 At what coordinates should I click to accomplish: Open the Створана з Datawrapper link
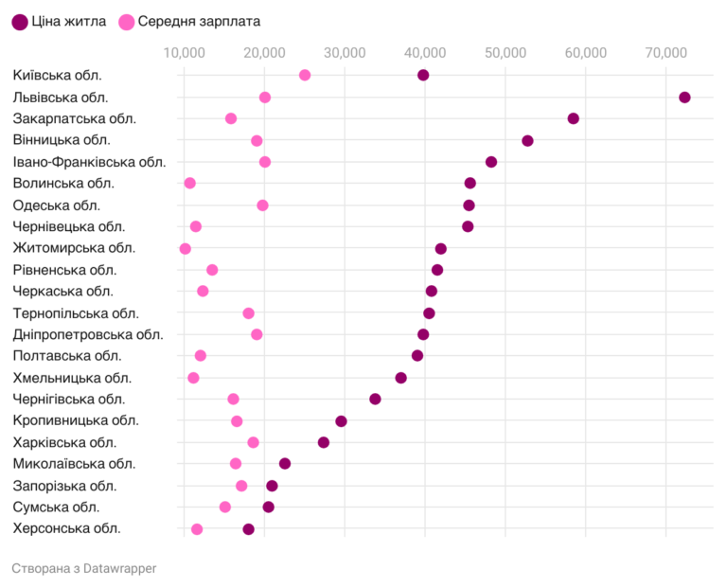click(x=84, y=568)
